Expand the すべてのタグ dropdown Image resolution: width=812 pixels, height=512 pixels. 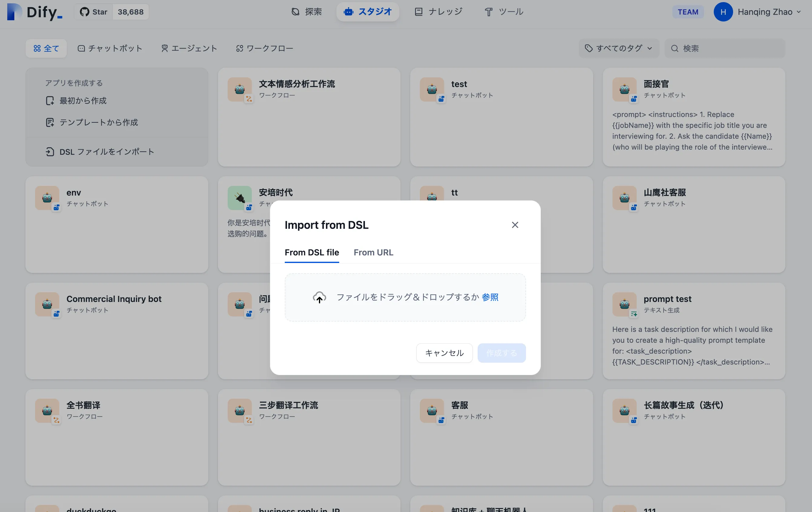[619, 48]
